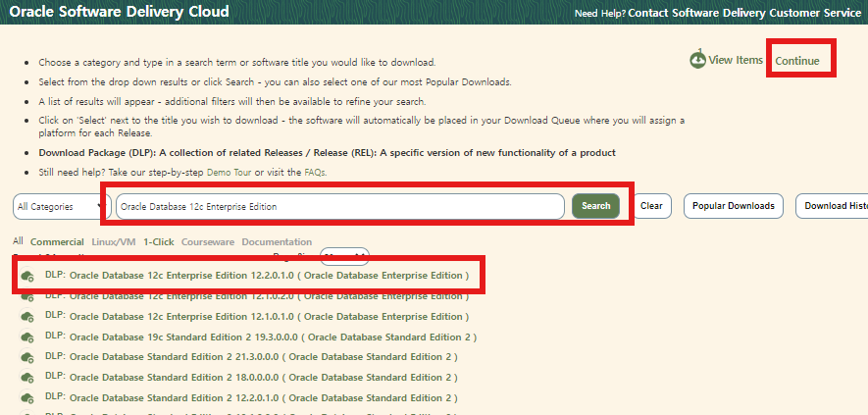This screenshot has height=415, width=868.
Task: Click View Items link text
Action: point(736,60)
